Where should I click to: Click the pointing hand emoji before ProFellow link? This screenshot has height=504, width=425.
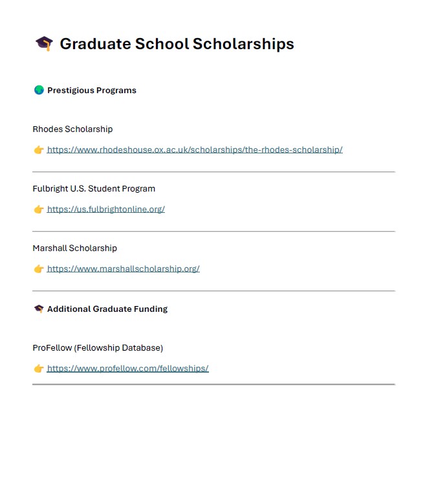click(x=39, y=369)
